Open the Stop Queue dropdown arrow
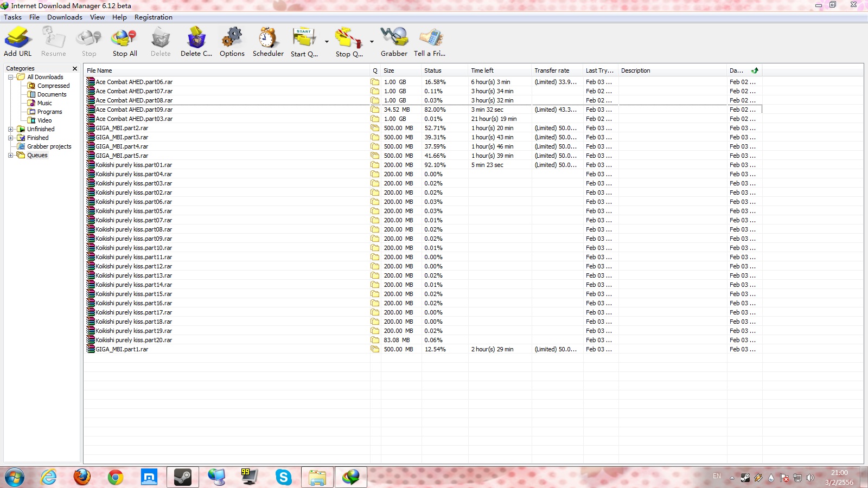 (x=372, y=42)
